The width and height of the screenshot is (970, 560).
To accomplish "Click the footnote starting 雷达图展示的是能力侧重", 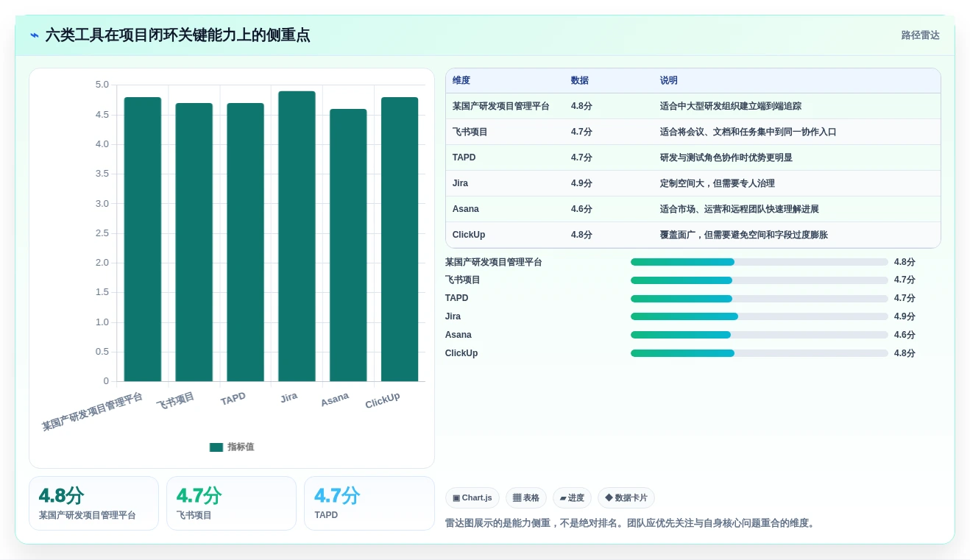I will tap(630, 523).
